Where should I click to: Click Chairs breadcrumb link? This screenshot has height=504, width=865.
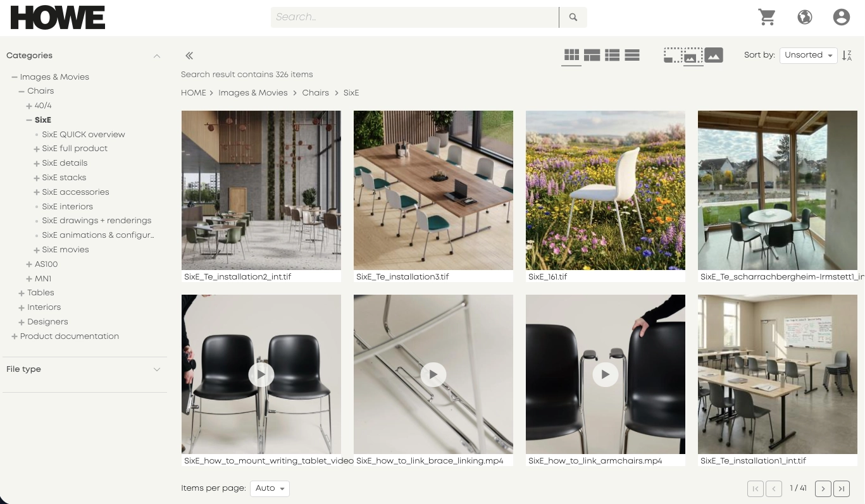pyautogui.click(x=316, y=93)
